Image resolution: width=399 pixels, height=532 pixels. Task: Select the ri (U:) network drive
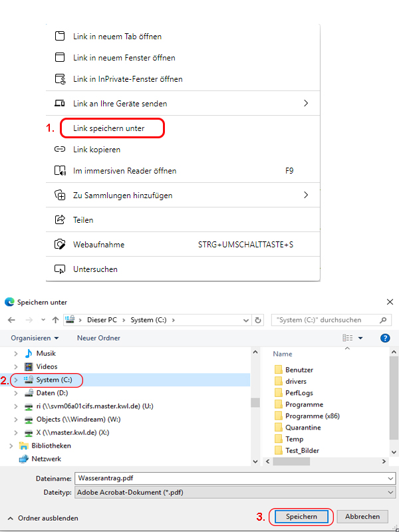coord(94,406)
